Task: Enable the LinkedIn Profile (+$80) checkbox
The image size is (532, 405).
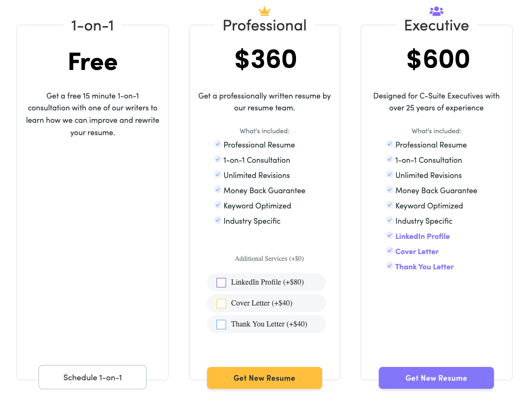Action: point(221,282)
